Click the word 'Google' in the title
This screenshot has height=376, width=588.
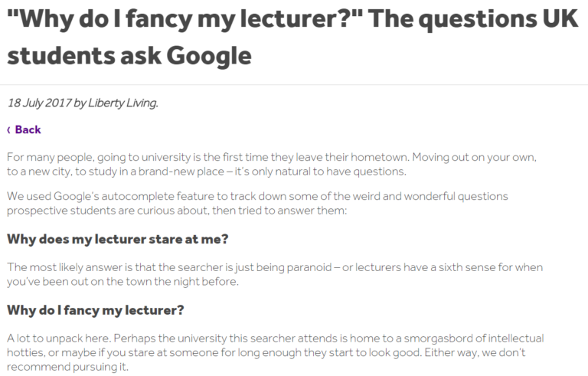(208, 56)
